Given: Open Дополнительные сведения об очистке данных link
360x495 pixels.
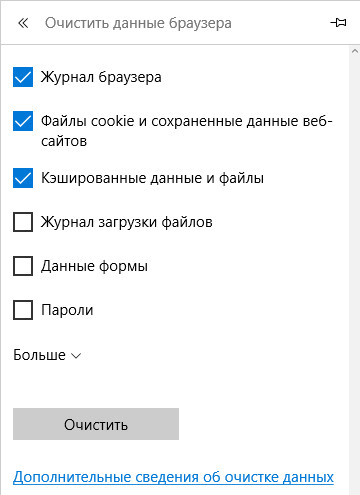Looking at the screenshot, I should [173, 477].
